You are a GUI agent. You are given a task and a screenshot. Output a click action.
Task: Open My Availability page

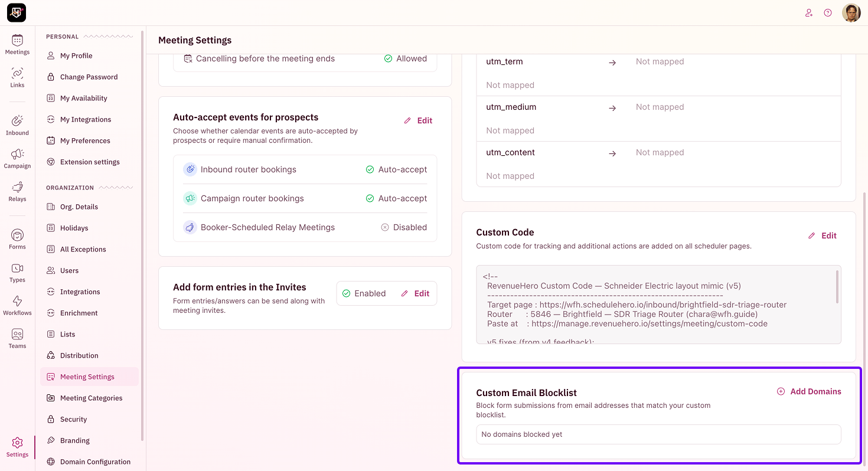pos(89,98)
